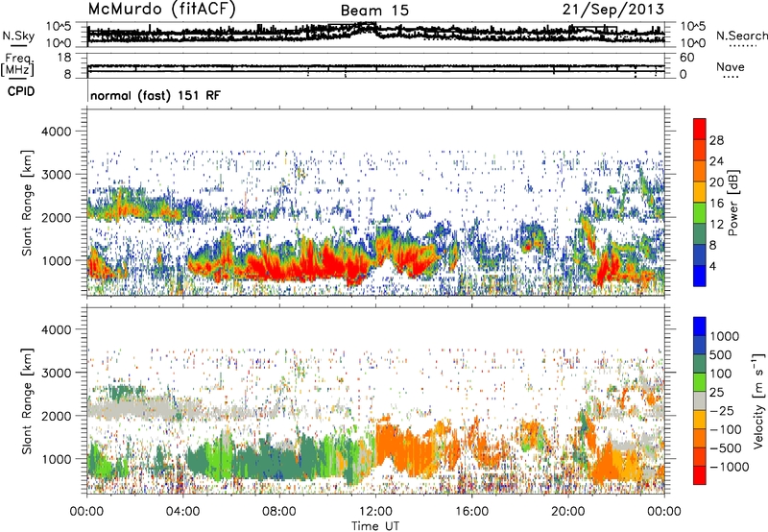This screenshot has width=768, height=532.
Task: Click the red swatch of Power colorbar
Action: [x=700, y=129]
